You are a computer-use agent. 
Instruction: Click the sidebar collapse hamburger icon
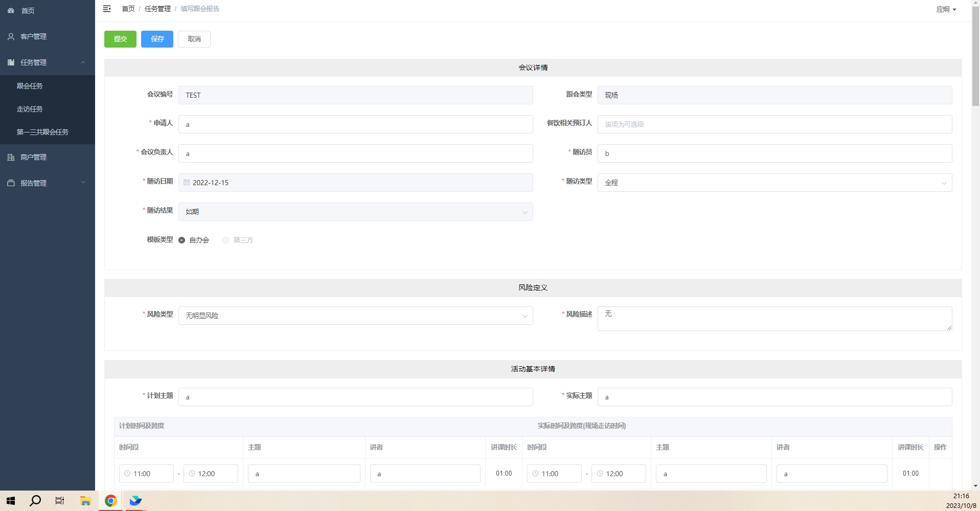click(x=107, y=9)
